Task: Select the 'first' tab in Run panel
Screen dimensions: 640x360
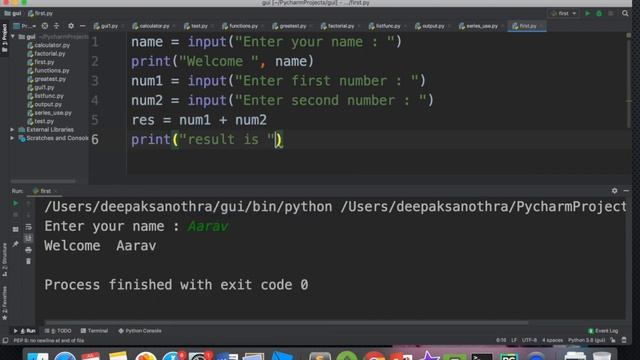Action: (x=44, y=191)
